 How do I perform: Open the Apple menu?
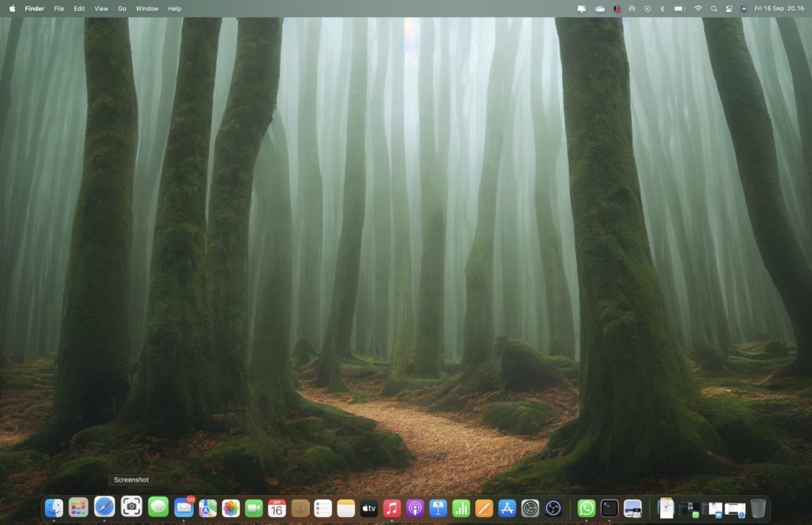coord(12,9)
